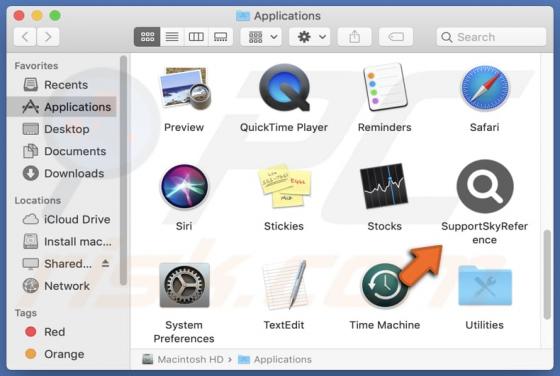The height and width of the screenshot is (376, 560).
Task: Select the SupportSkyReference magnifier icon
Action: pos(485,186)
